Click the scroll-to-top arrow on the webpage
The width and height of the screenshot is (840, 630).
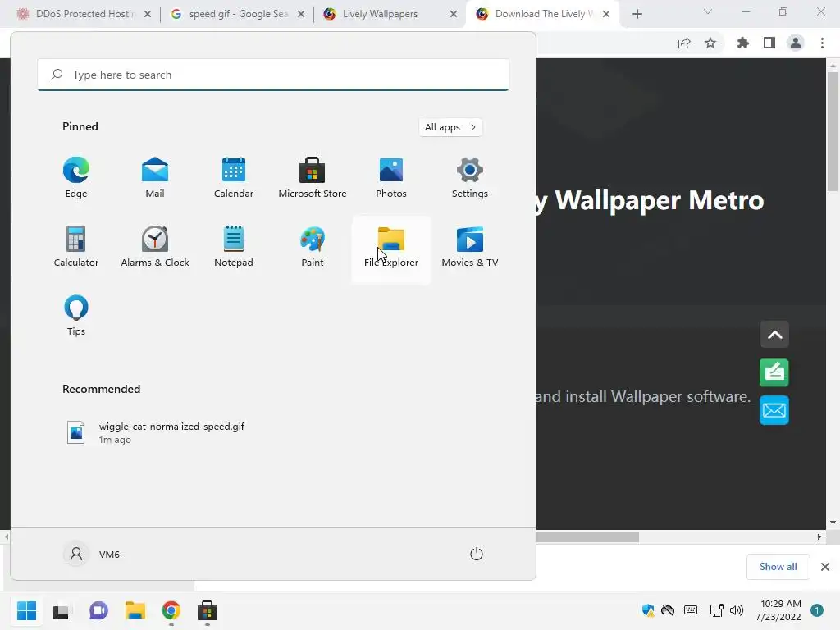click(774, 335)
